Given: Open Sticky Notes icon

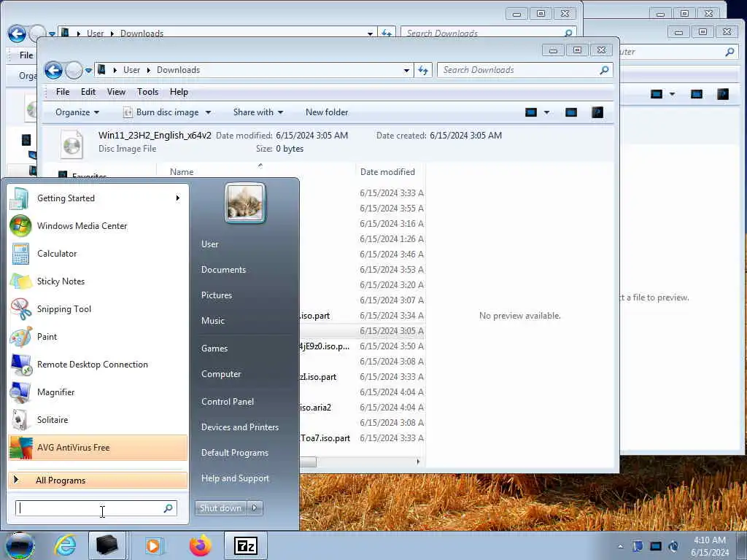Looking at the screenshot, I should (20, 281).
